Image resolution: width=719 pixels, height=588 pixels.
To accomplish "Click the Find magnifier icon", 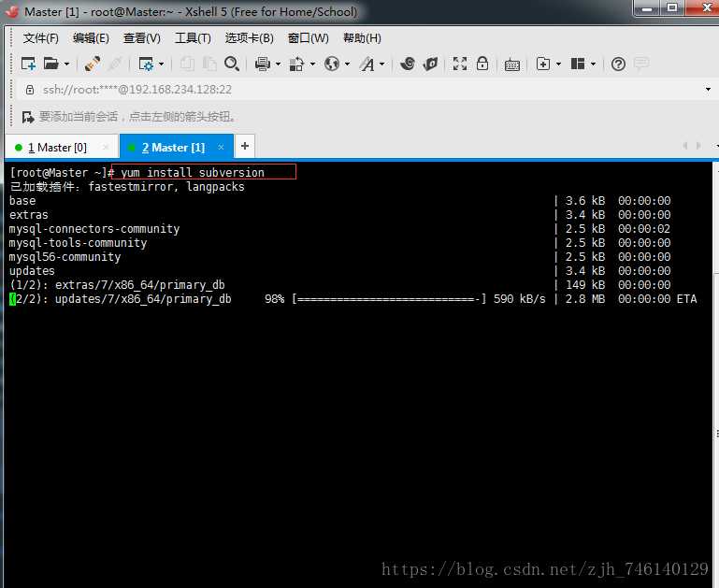I will click(232, 64).
